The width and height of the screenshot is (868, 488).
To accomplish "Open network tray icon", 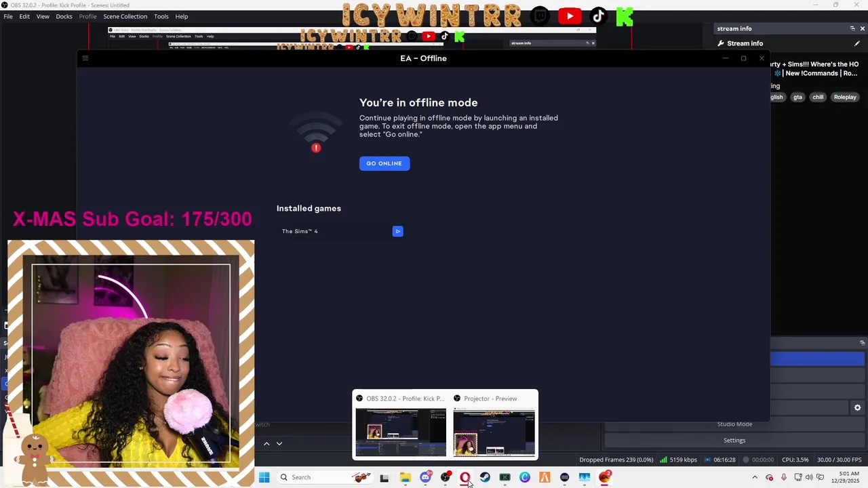I will (798, 477).
